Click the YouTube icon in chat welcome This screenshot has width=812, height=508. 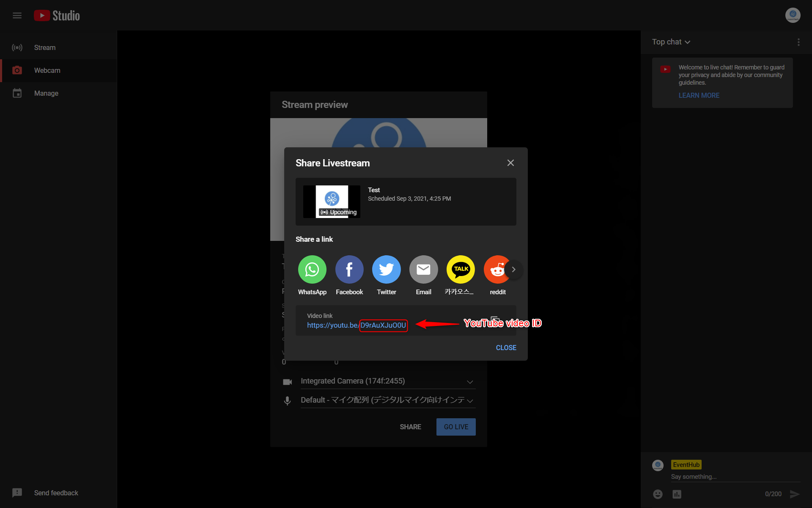click(665, 69)
